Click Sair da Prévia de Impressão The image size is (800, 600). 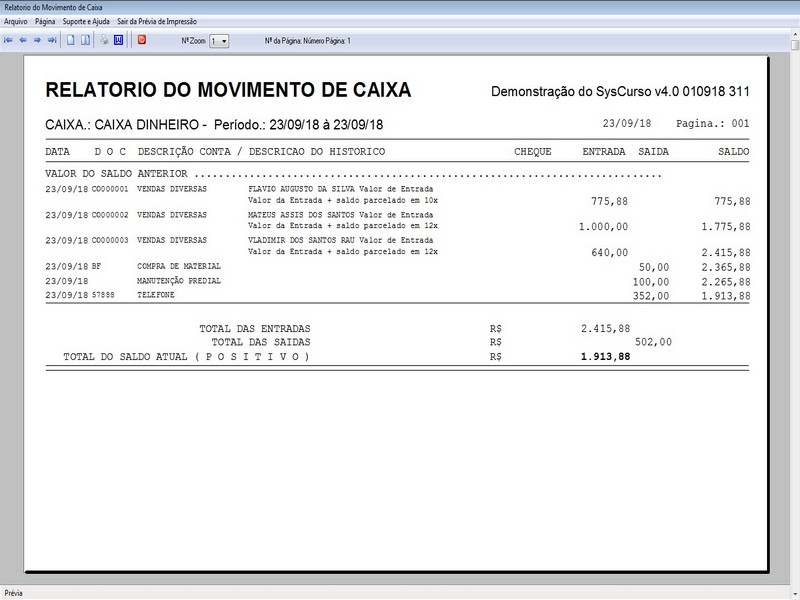pos(157,21)
